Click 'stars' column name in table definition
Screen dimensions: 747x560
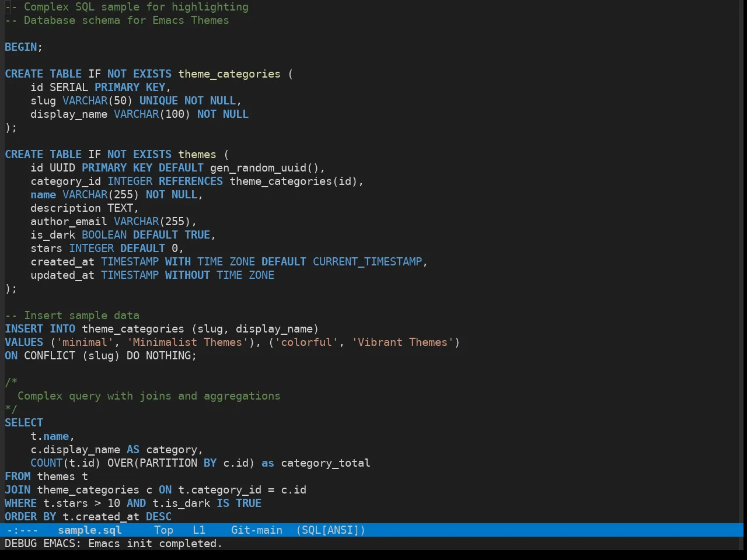47,249
